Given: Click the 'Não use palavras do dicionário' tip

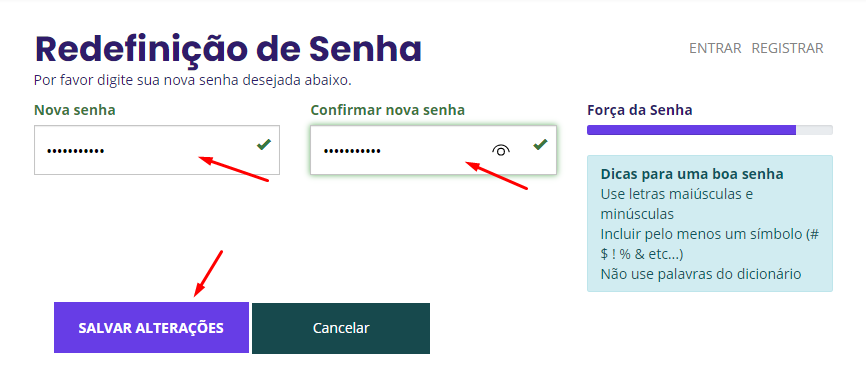Looking at the screenshot, I should (701, 274).
